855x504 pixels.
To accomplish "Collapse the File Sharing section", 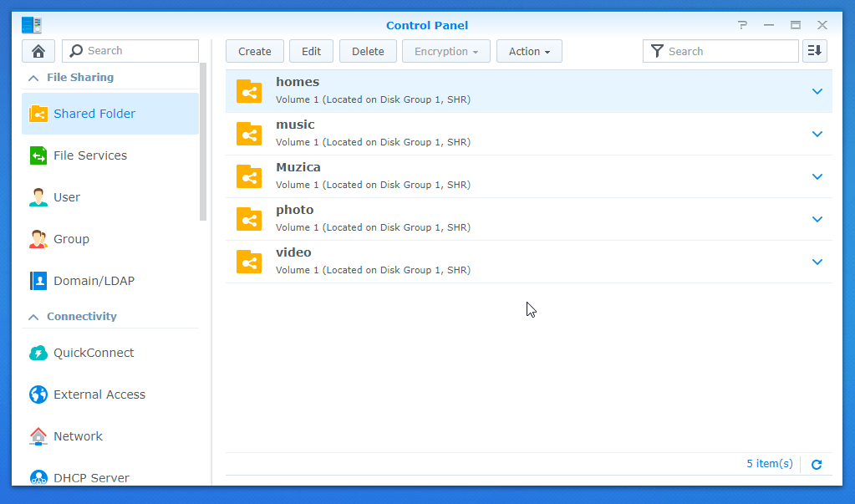I will [x=33, y=78].
